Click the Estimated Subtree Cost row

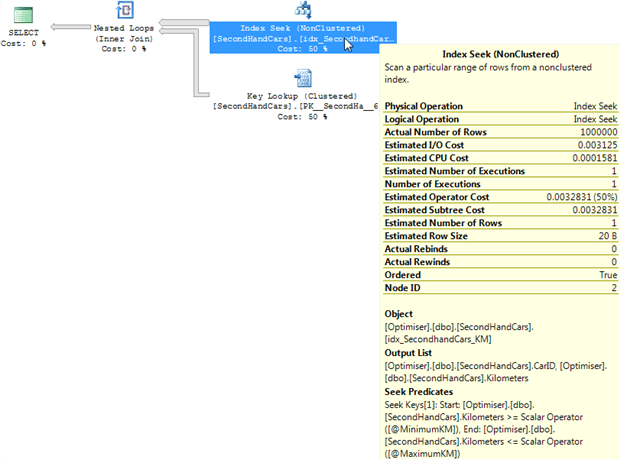501,210
